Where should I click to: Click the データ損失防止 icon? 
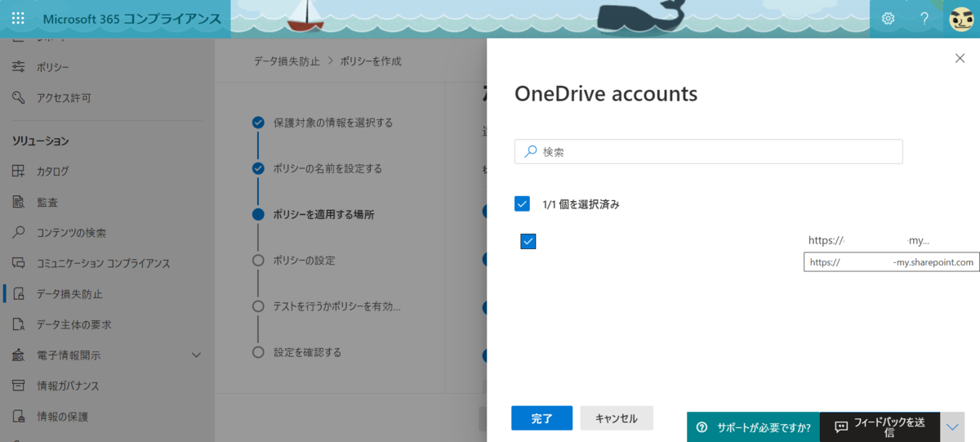(19, 294)
